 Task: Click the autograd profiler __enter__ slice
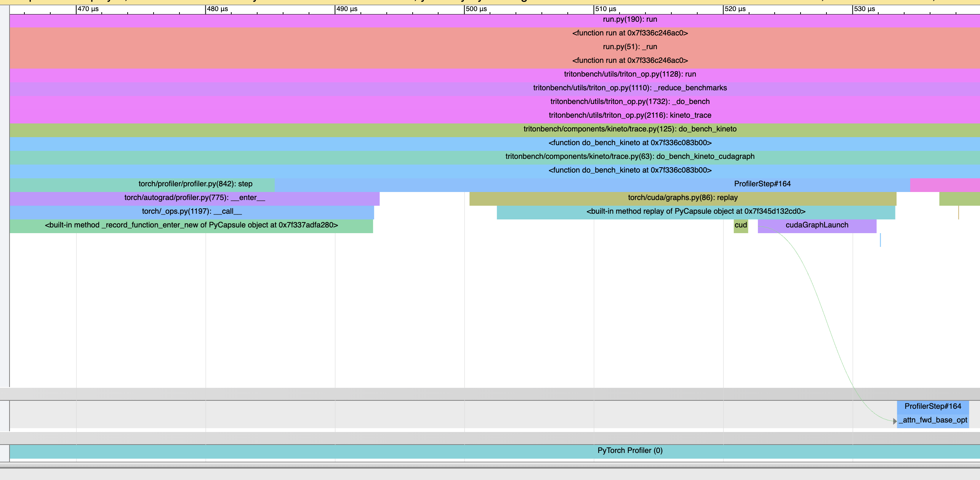(x=194, y=198)
